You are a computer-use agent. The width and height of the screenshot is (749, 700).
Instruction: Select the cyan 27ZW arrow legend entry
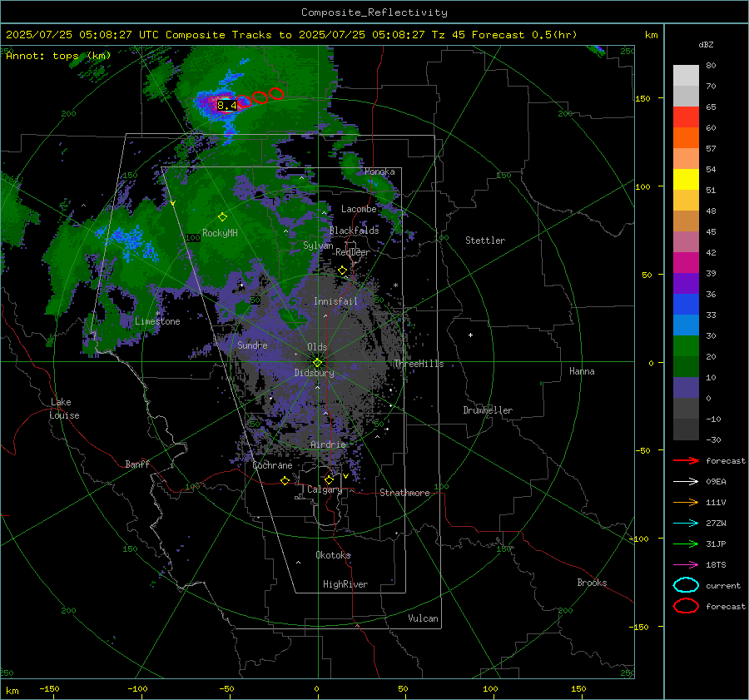686,524
